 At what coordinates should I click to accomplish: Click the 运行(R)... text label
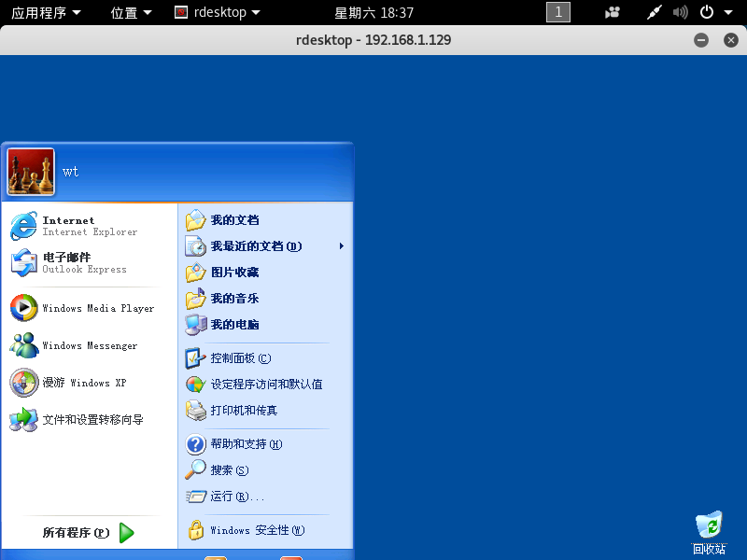point(237,497)
